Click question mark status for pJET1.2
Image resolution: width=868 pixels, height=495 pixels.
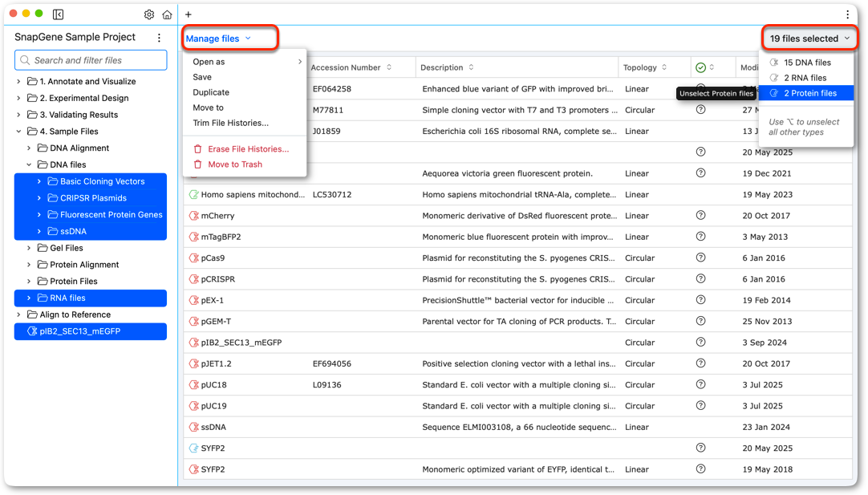tap(701, 363)
